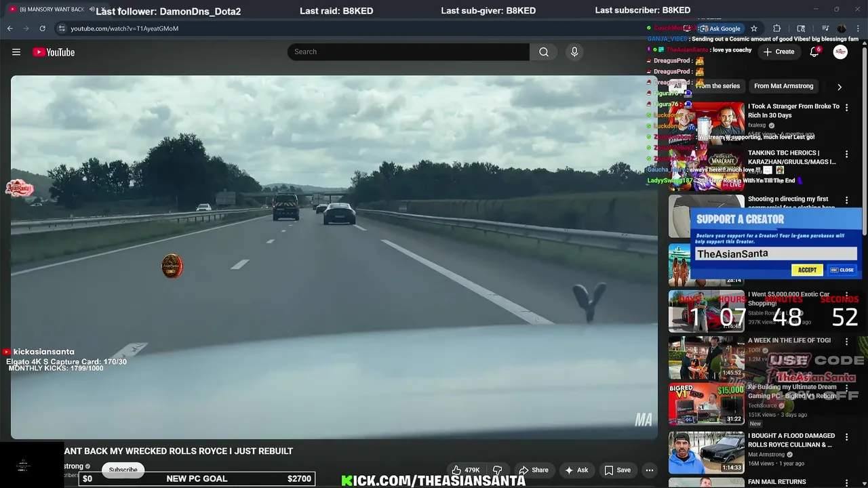
Task: Click the main video player
Action: point(334,257)
